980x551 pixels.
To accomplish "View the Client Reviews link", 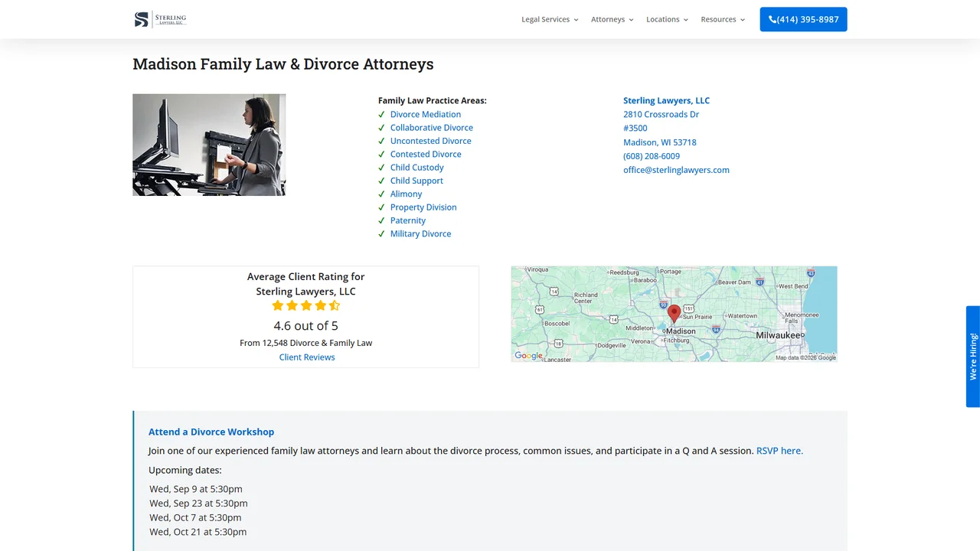I will (x=307, y=357).
